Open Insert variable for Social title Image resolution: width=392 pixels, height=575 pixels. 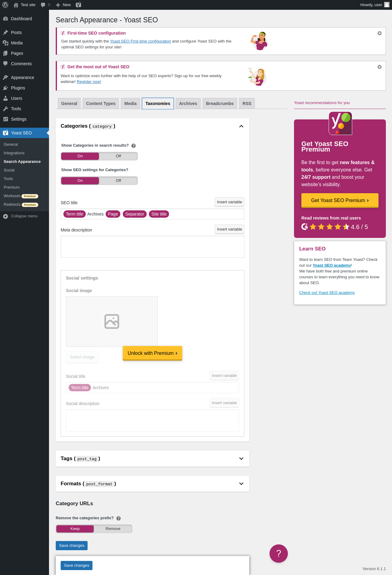(224, 376)
